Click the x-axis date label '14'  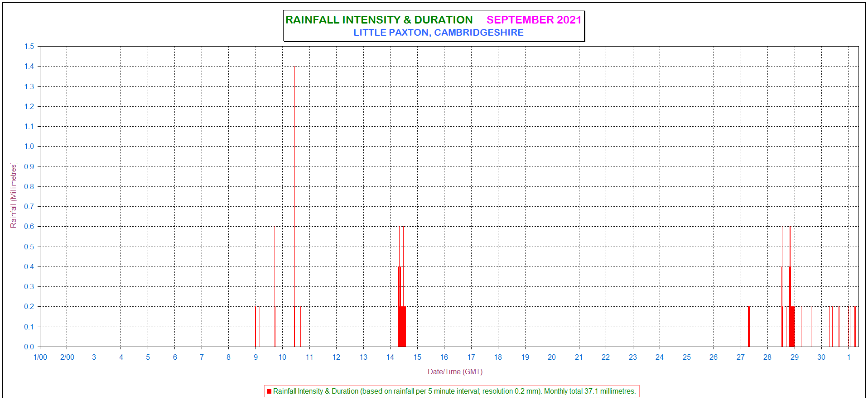[390, 357]
